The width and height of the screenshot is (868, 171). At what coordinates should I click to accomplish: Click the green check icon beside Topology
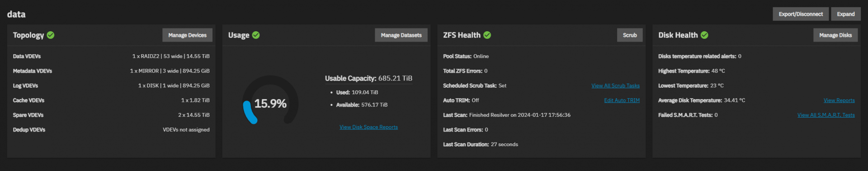pos(51,35)
